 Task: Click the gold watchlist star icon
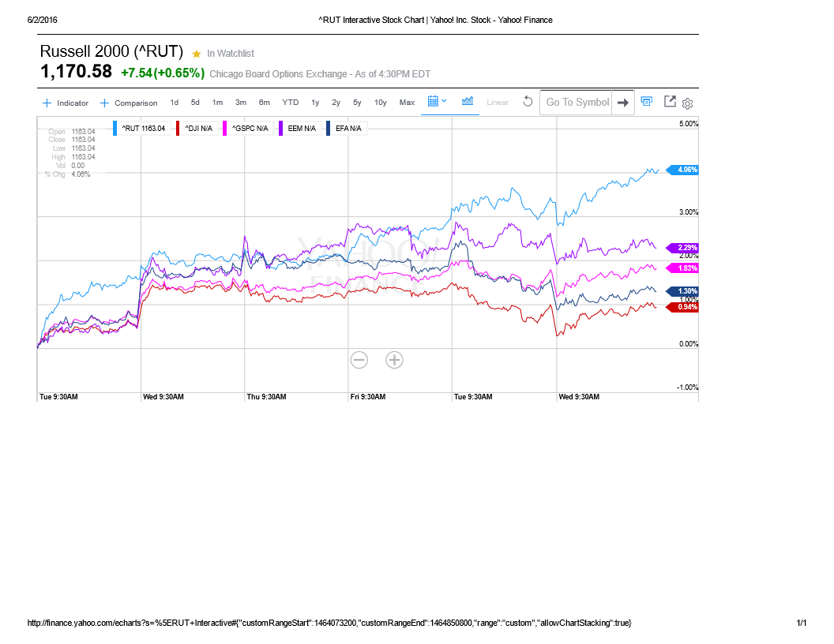tap(197, 54)
